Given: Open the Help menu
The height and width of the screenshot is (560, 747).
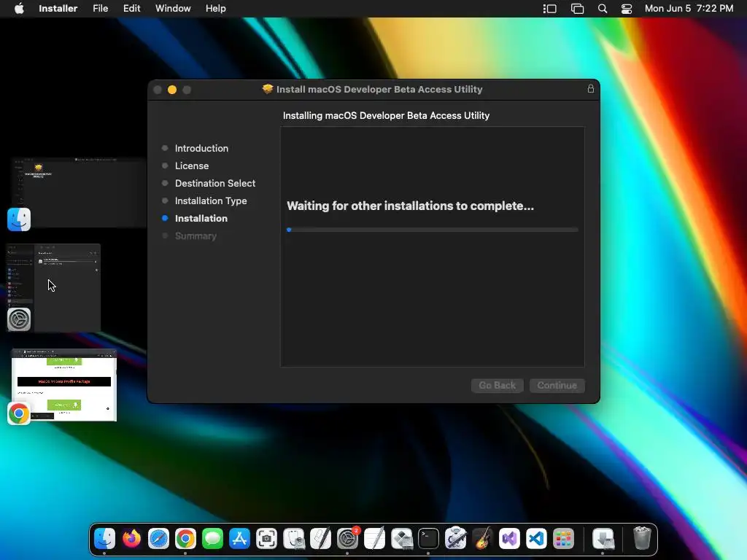Looking at the screenshot, I should coord(216,9).
